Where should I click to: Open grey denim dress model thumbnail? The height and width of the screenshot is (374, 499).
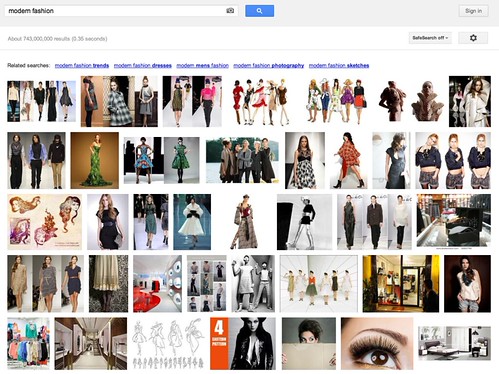pyautogui.click(x=391, y=161)
